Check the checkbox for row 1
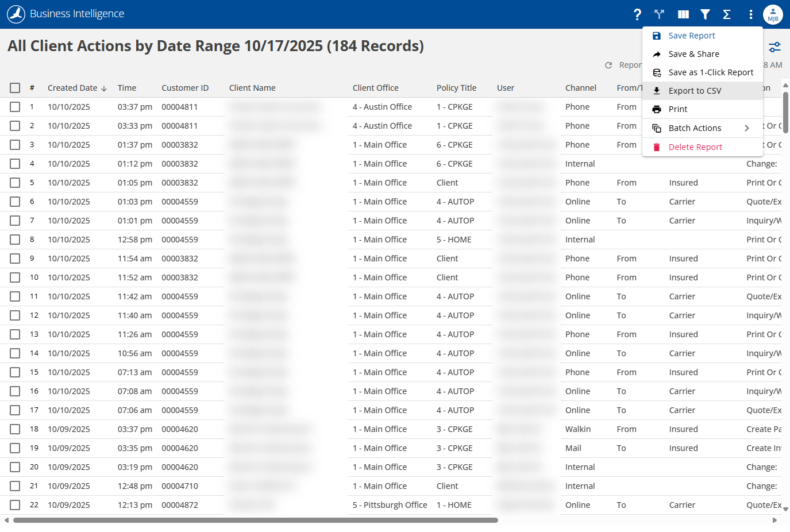The image size is (790, 532). [x=15, y=107]
